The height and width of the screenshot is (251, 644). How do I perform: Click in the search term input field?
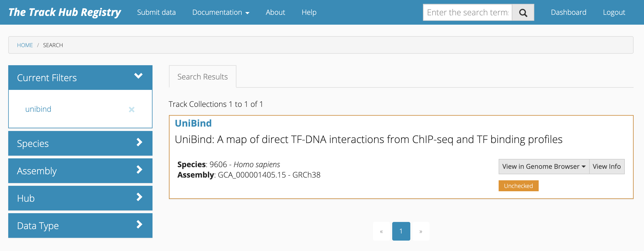pos(467,13)
